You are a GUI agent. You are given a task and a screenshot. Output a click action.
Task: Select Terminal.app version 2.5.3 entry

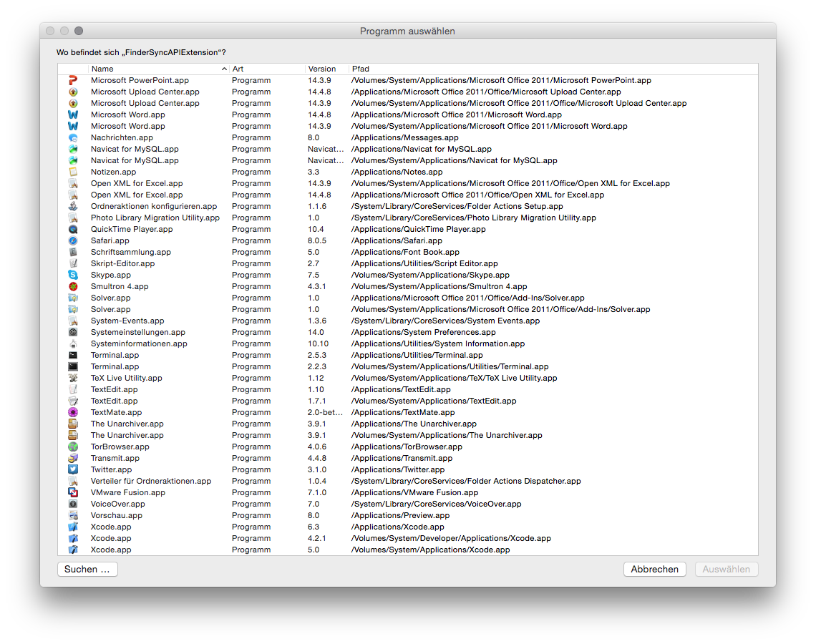tap(115, 355)
